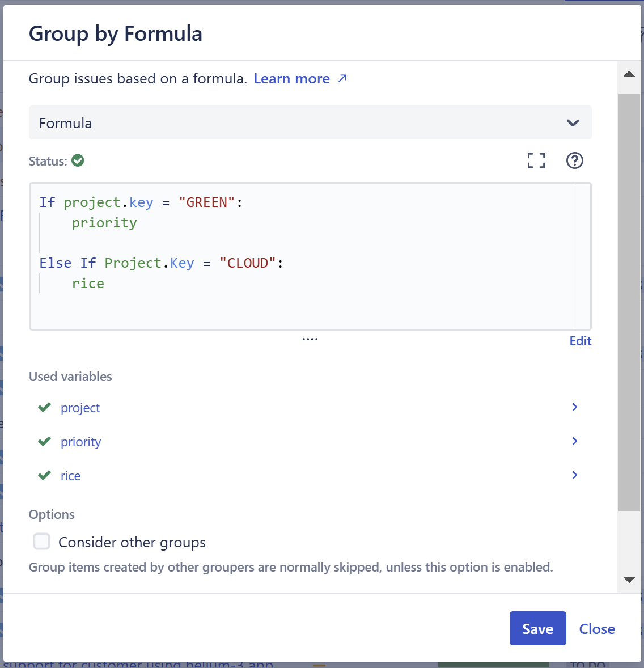Open the rice variable link
644x668 pixels.
[x=70, y=475]
